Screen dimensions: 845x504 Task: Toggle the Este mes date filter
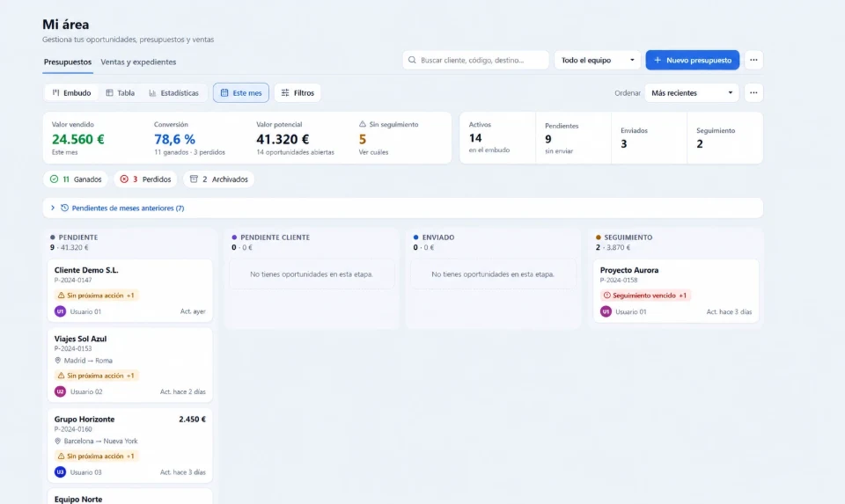tap(241, 92)
